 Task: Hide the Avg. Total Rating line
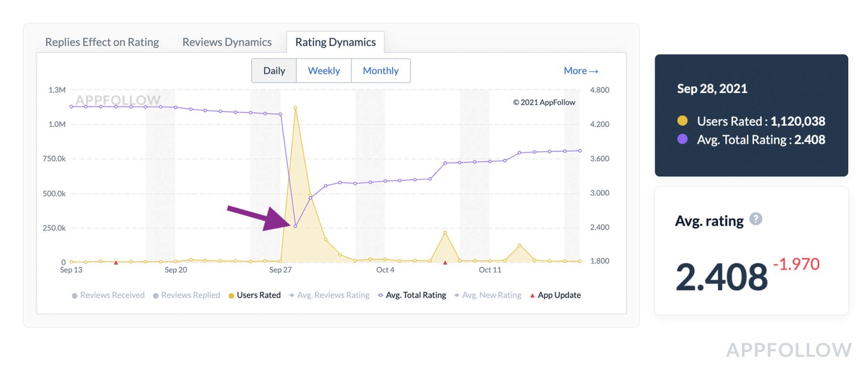pos(412,295)
